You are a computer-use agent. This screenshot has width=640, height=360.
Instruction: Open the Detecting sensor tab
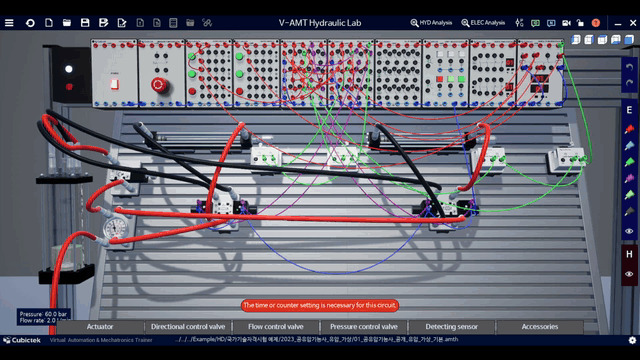point(451,327)
